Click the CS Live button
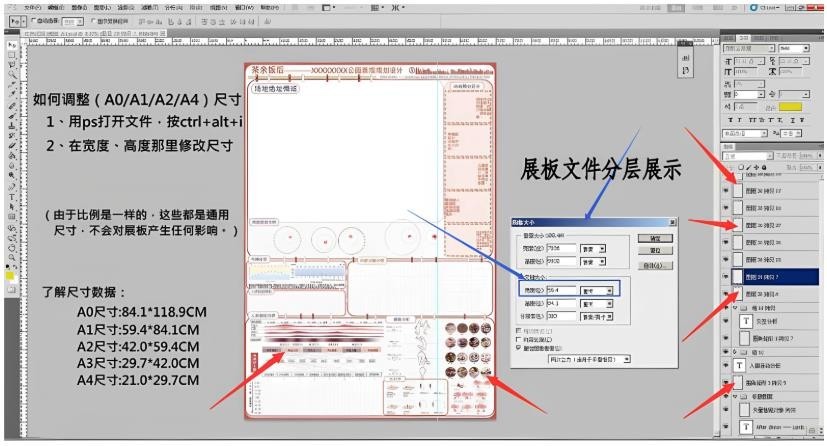Image resolution: width=827 pixels, height=446 pixels. [767, 7]
